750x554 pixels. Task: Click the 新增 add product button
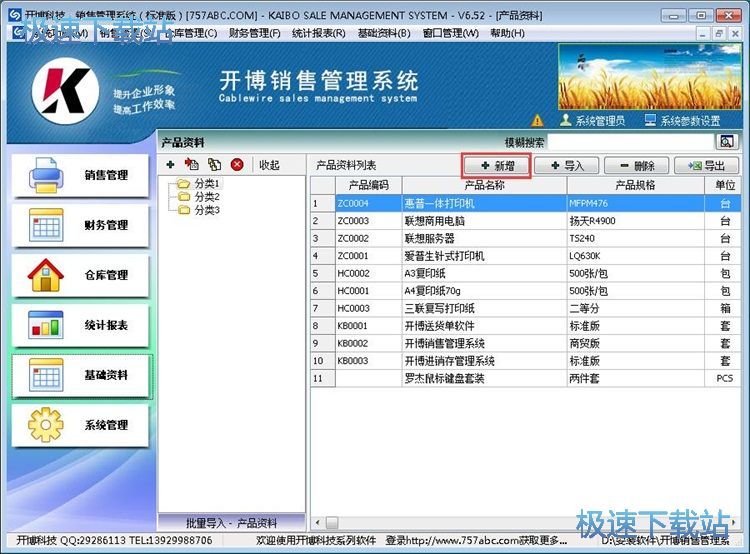tap(496, 166)
